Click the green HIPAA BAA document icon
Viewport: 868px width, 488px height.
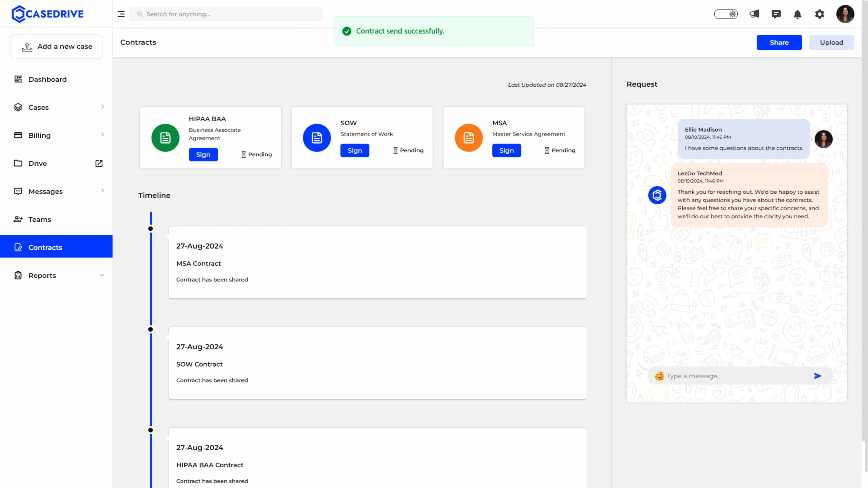[x=165, y=138]
